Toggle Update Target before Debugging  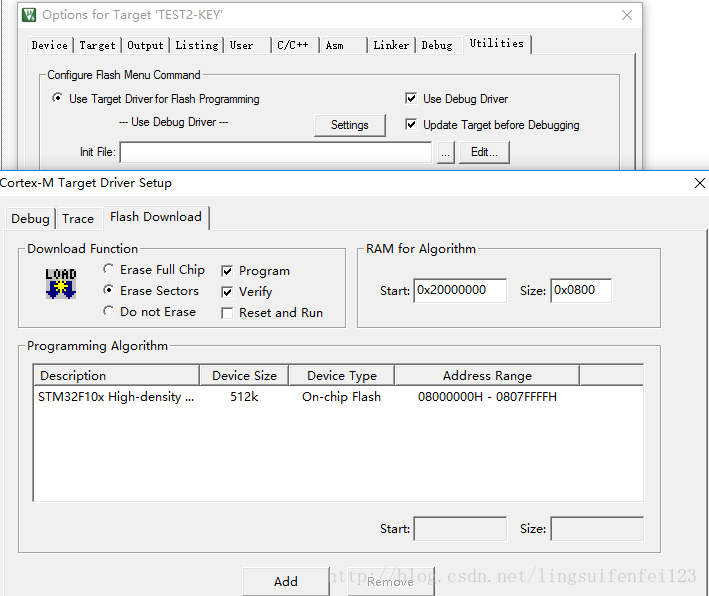[x=492, y=125]
